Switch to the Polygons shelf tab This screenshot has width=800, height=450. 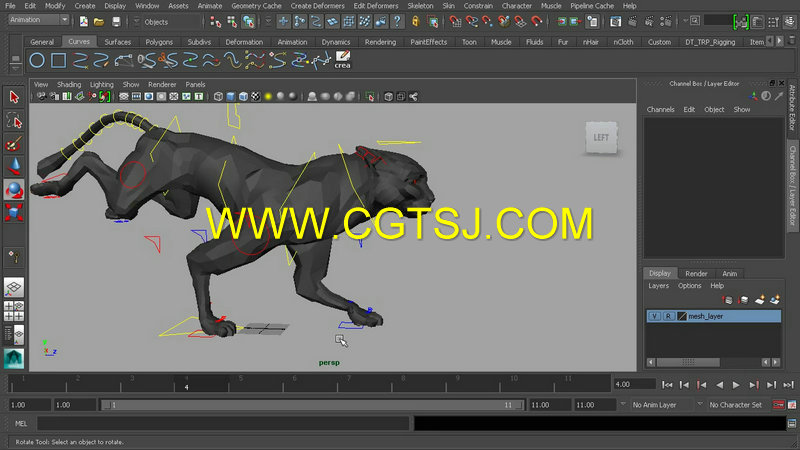point(159,42)
